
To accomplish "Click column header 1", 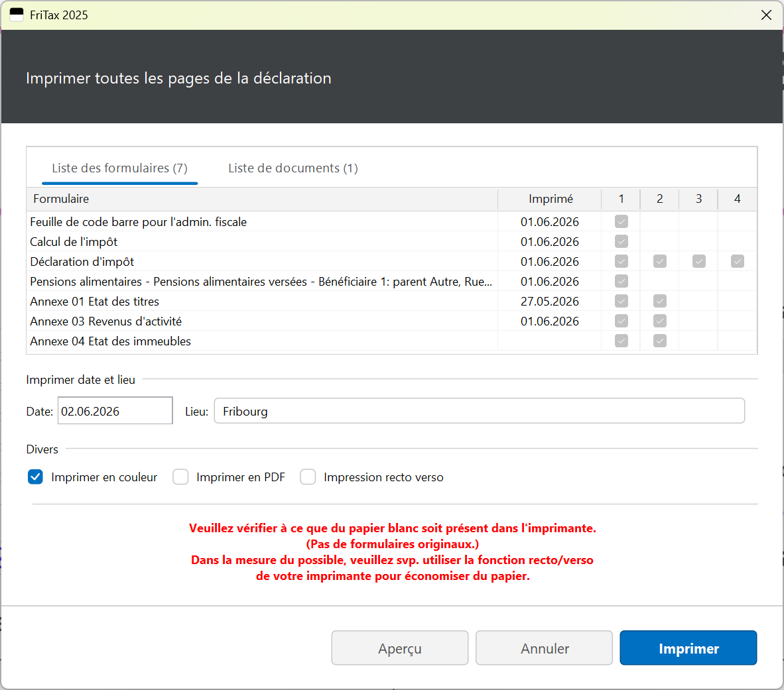I will pos(621,199).
